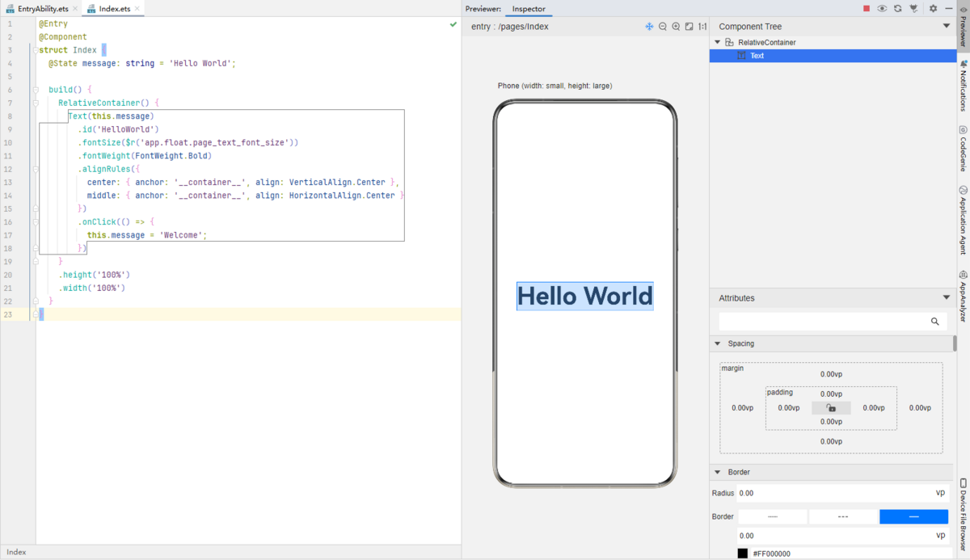Open the Inspector tab
This screenshot has width=970, height=560.
coord(529,9)
